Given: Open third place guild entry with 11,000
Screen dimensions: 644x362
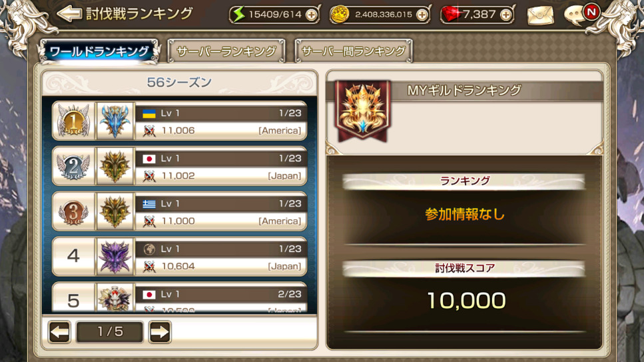Looking at the screenshot, I should [180, 211].
